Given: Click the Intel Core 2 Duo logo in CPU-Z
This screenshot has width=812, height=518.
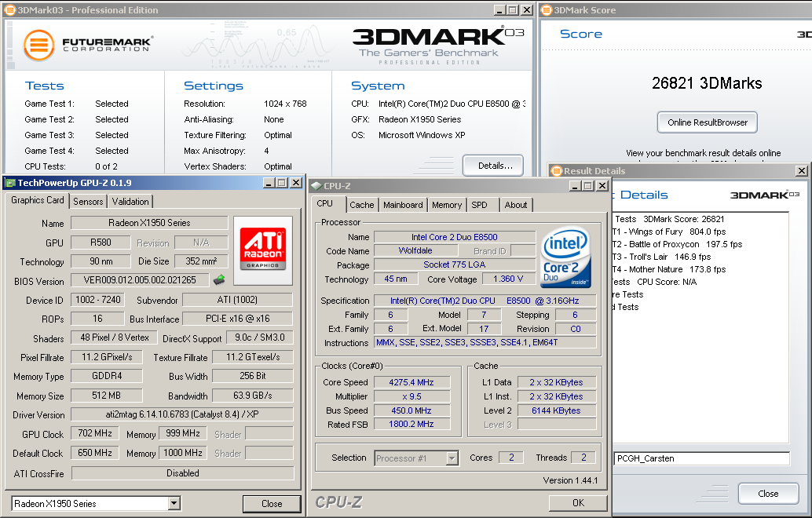Looking at the screenshot, I should click(x=565, y=257).
